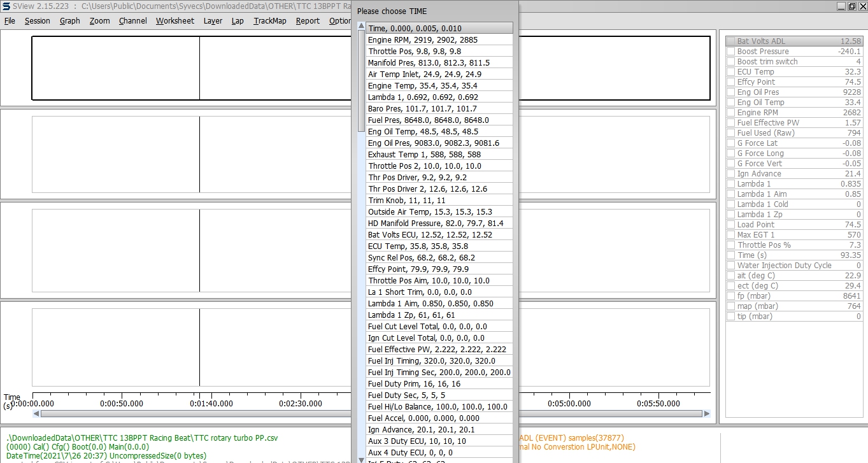Expand the TrackMap menu
Viewport: 868px width, 463px height.
[x=269, y=20]
